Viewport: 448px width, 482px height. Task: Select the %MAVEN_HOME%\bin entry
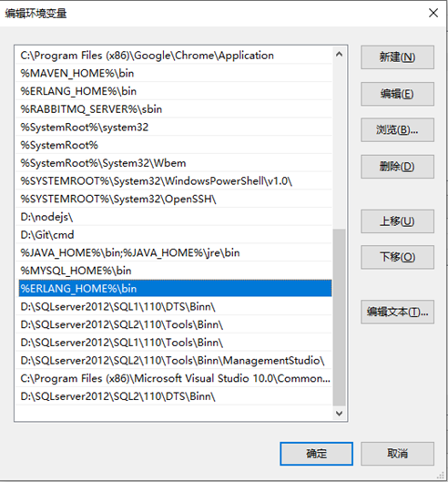click(174, 73)
